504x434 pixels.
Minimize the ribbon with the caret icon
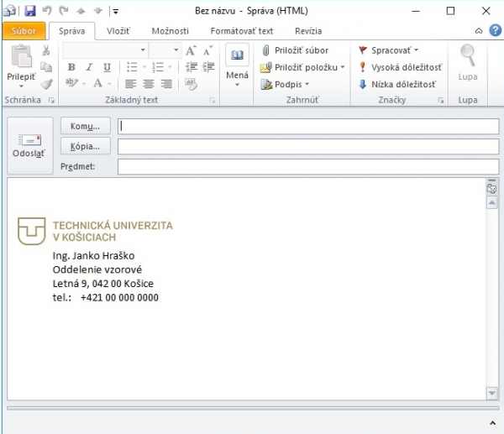(479, 31)
